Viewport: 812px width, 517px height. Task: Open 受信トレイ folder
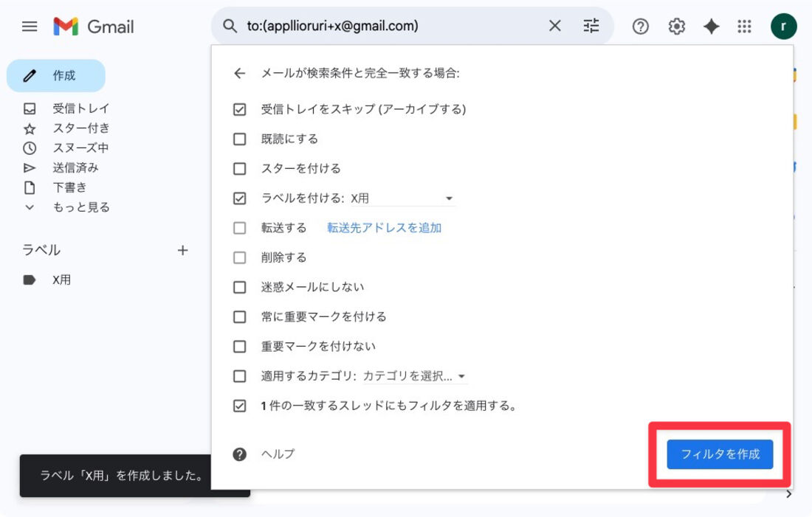point(81,108)
